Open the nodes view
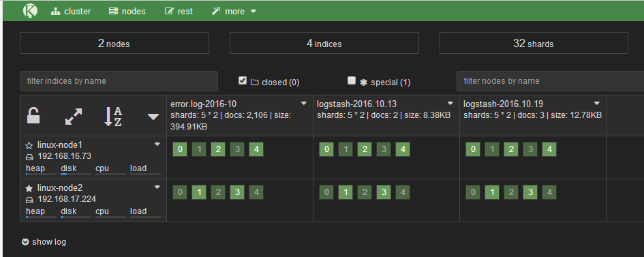This screenshot has width=644, height=257. [127, 12]
